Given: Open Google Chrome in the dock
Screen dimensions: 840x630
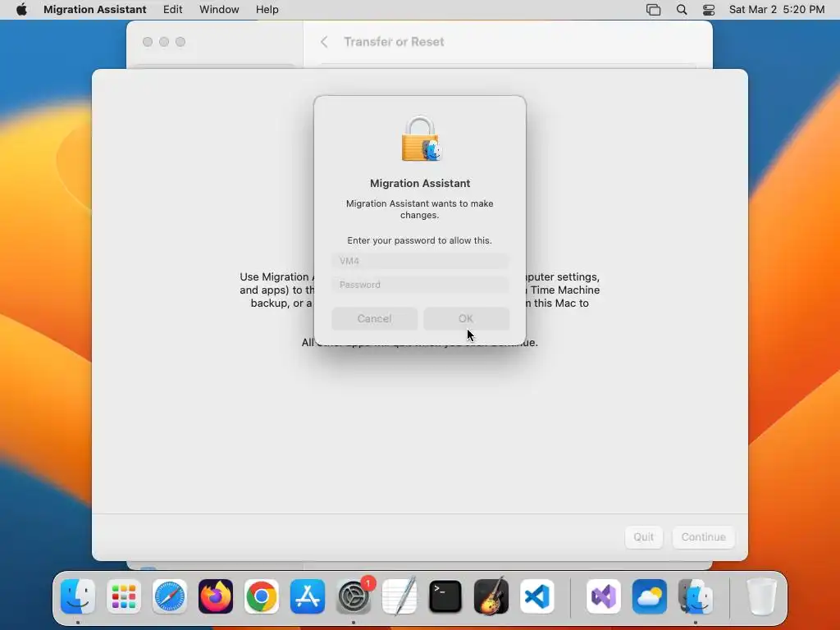Looking at the screenshot, I should point(262,596).
